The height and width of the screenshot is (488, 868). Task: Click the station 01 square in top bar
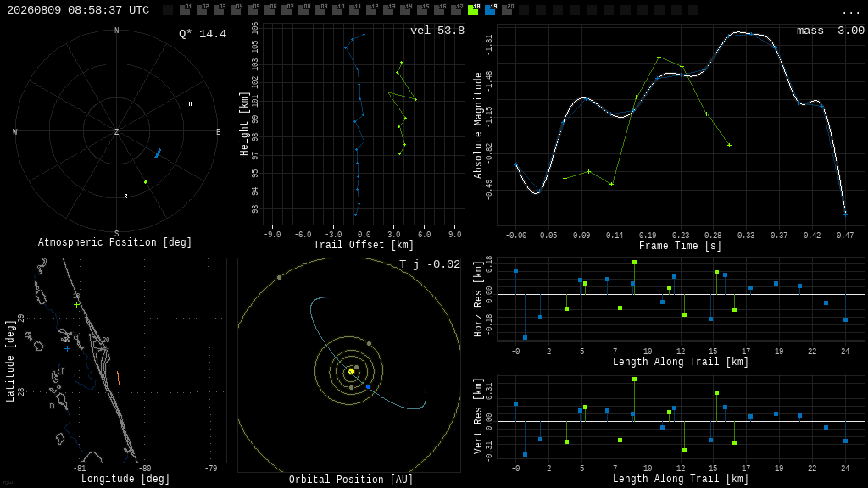186,10
